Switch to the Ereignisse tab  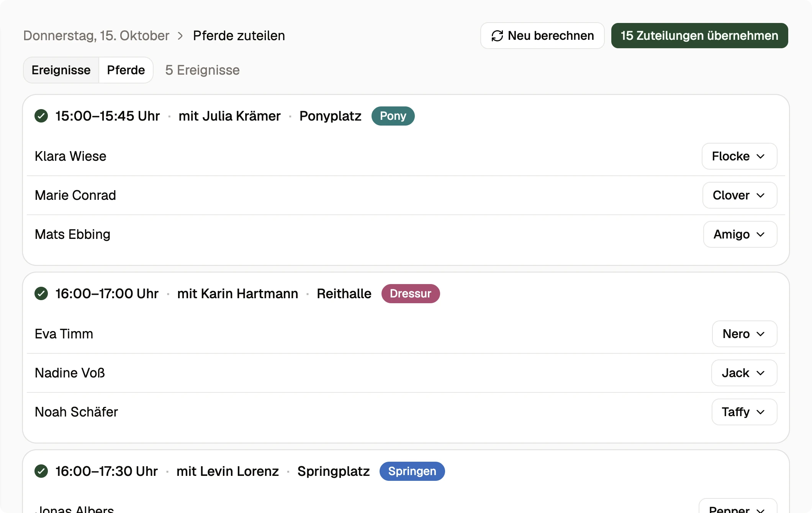61,70
